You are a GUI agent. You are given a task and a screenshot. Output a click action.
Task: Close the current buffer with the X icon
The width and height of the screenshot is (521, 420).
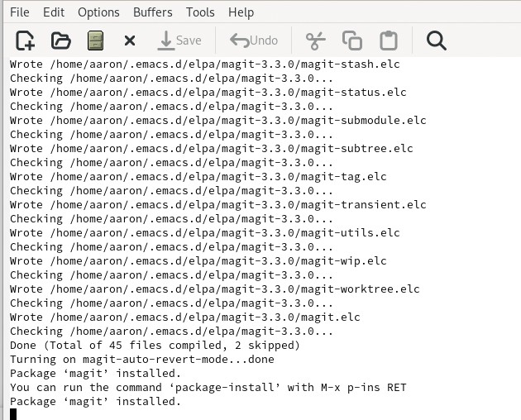[x=130, y=41]
